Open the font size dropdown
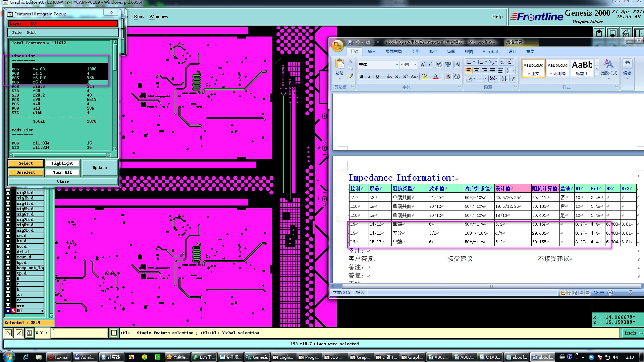Image resolution: width=644 pixels, height=362 pixels. tap(415, 65)
